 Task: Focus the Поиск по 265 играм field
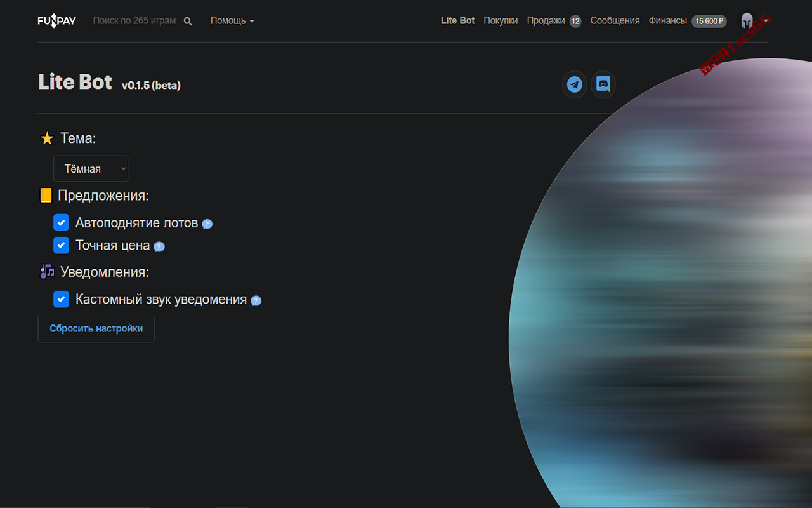click(x=134, y=21)
